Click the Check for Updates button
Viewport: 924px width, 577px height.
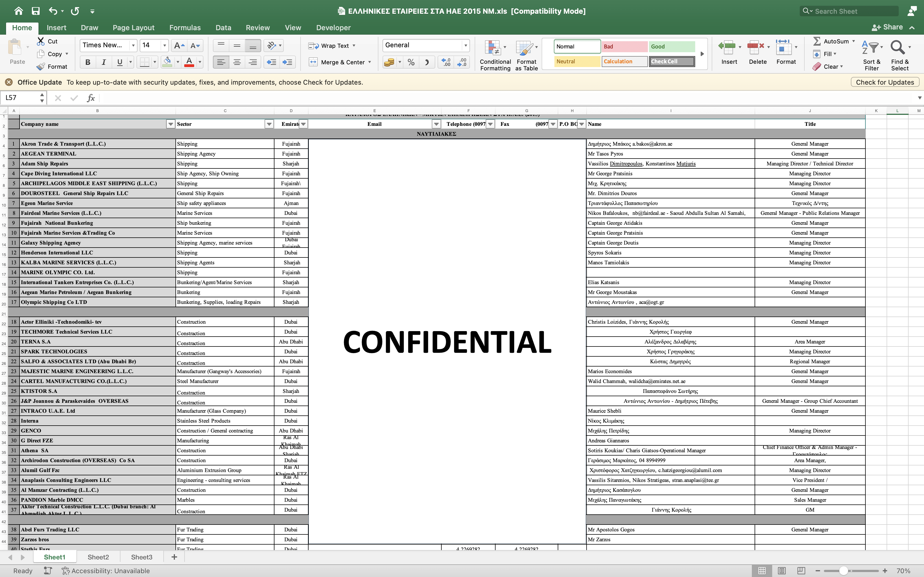(885, 82)
